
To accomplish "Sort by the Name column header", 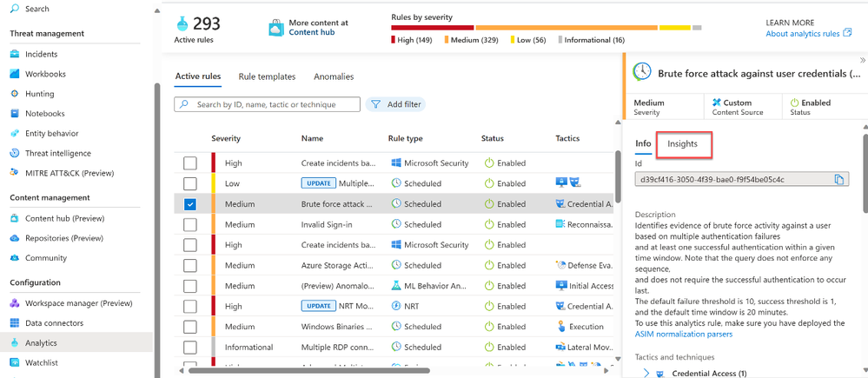I will point(312,138).
